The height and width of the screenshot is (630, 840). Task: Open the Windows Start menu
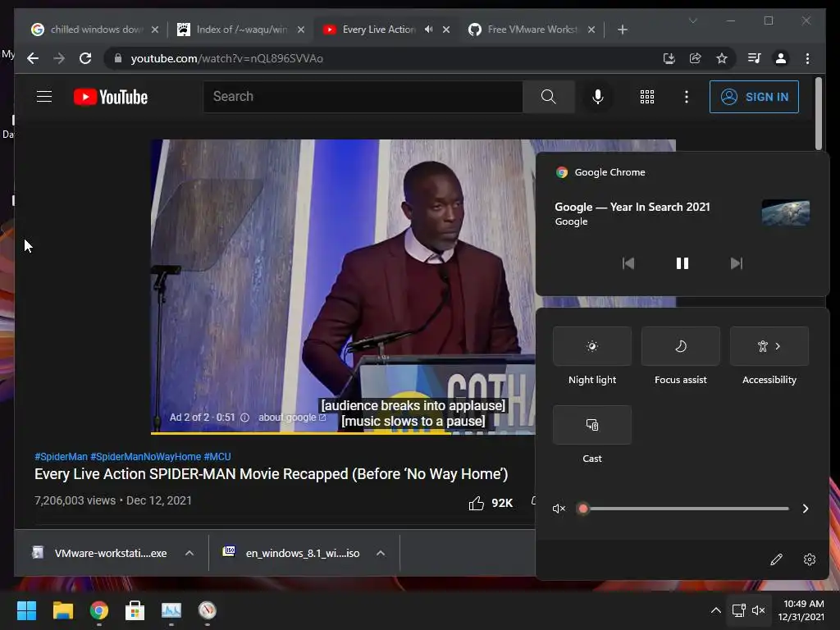tap(26, 610)
